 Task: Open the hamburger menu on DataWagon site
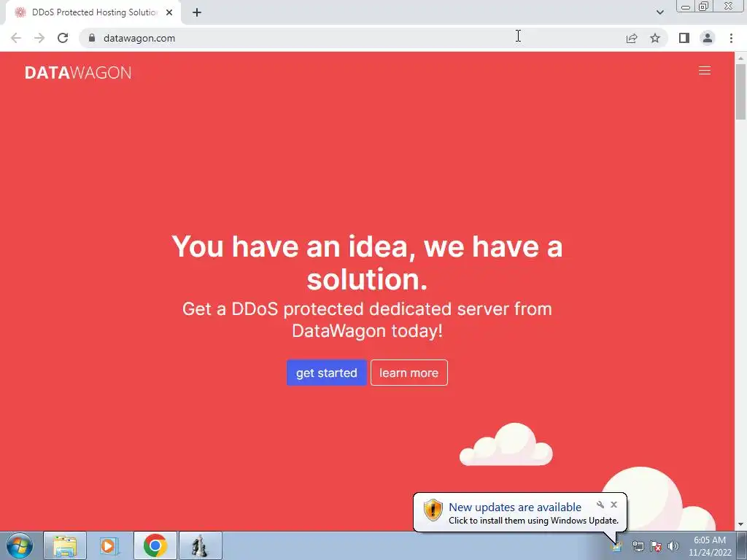tap(704, 71)
